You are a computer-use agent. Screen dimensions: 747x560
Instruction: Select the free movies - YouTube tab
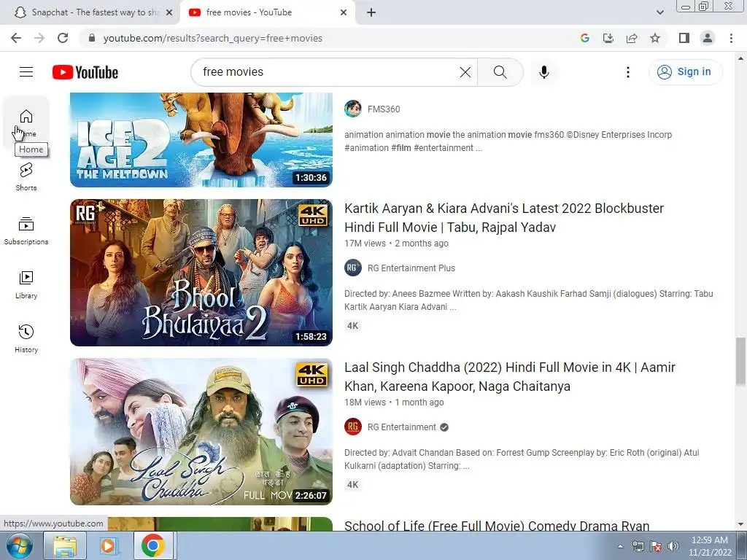[267, 12]
